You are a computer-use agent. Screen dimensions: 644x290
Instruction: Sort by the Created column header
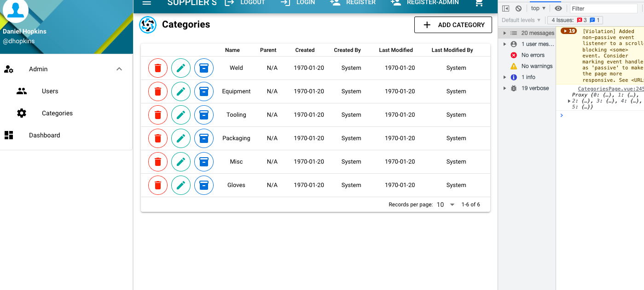click(x=305, y=50)
